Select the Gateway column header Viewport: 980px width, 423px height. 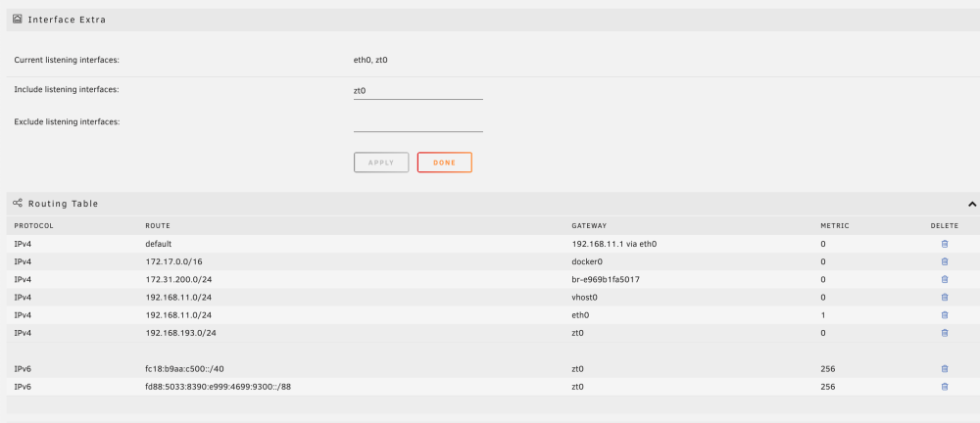(589, 225)
